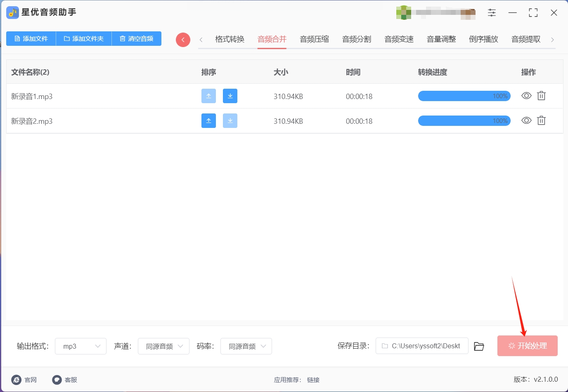Expand 声道 同源音频 dropdown
Image resolution: width=568 pixels, height=392 pixels.
click(163, 346)
